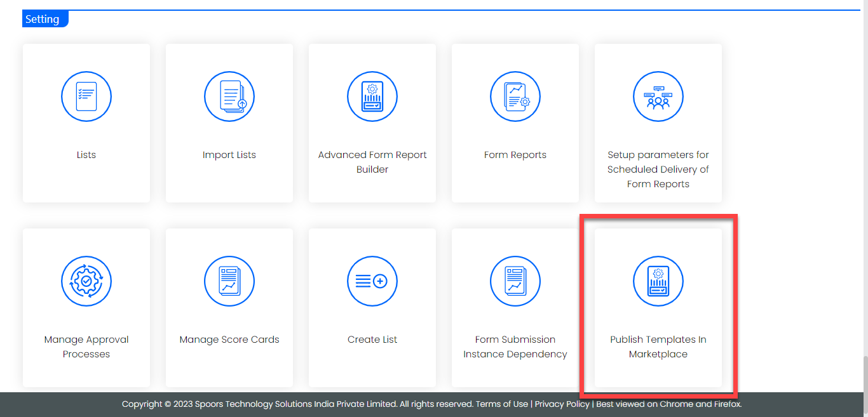This screenshot has height=417, width=868.
Task: Click the Create List plus icon
Action: pyautogui.click(x=372, y=281)
